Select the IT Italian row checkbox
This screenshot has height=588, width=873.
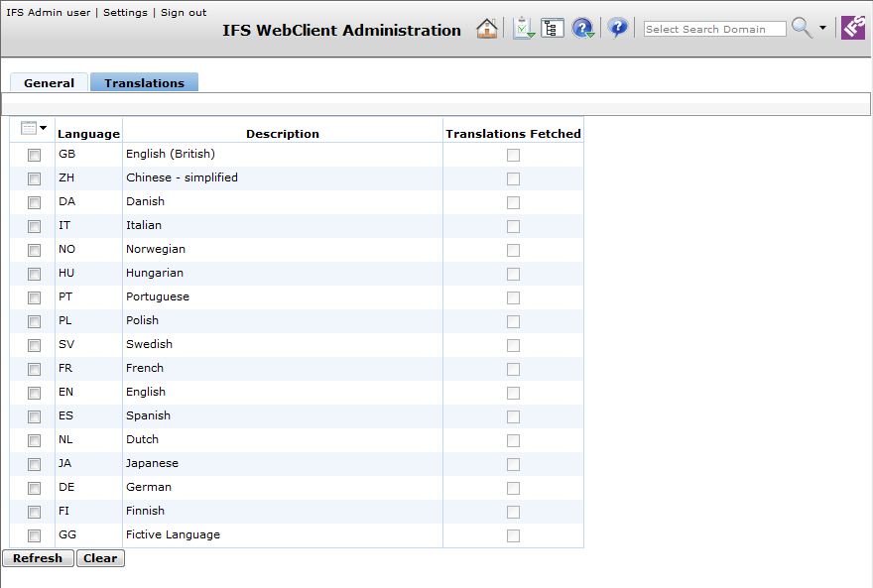pos(34,226)
